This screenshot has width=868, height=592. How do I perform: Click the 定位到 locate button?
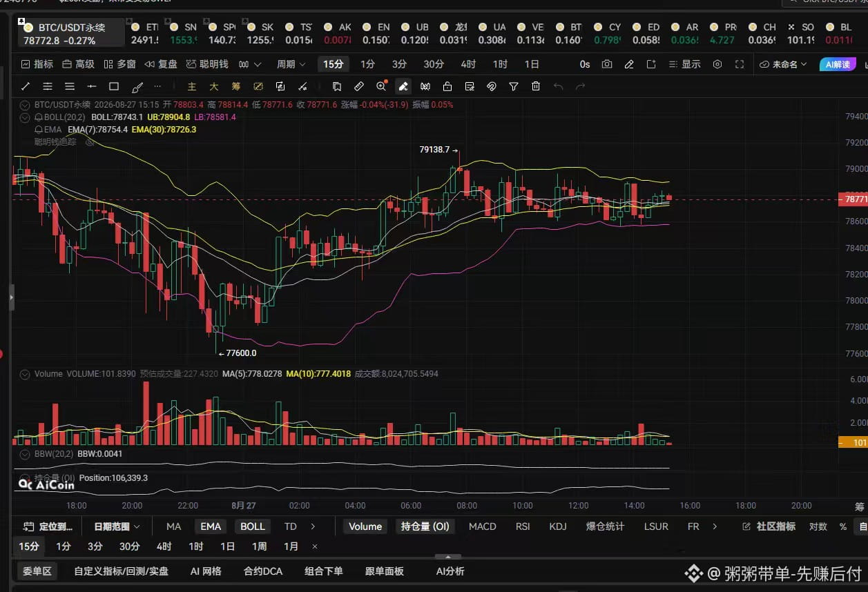[47, 526]
